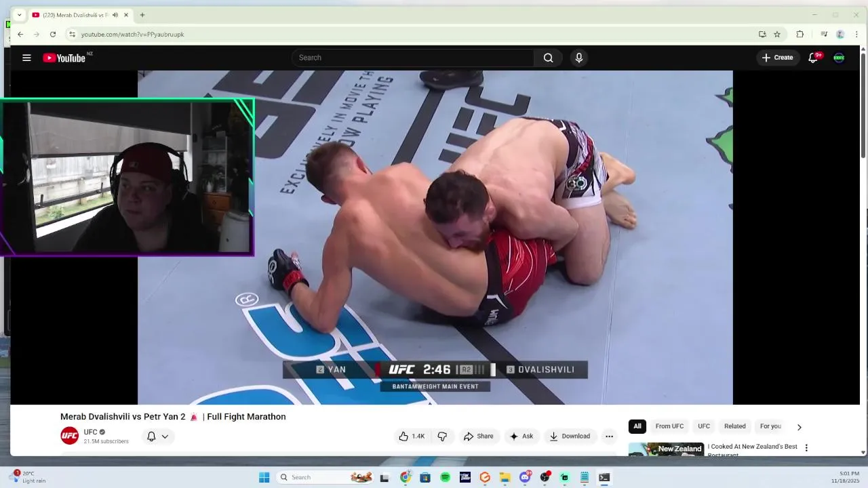This screenshot has width=868, height=488.
Task: Show more filter chips with right arrow
Action: tap(799, 427)
